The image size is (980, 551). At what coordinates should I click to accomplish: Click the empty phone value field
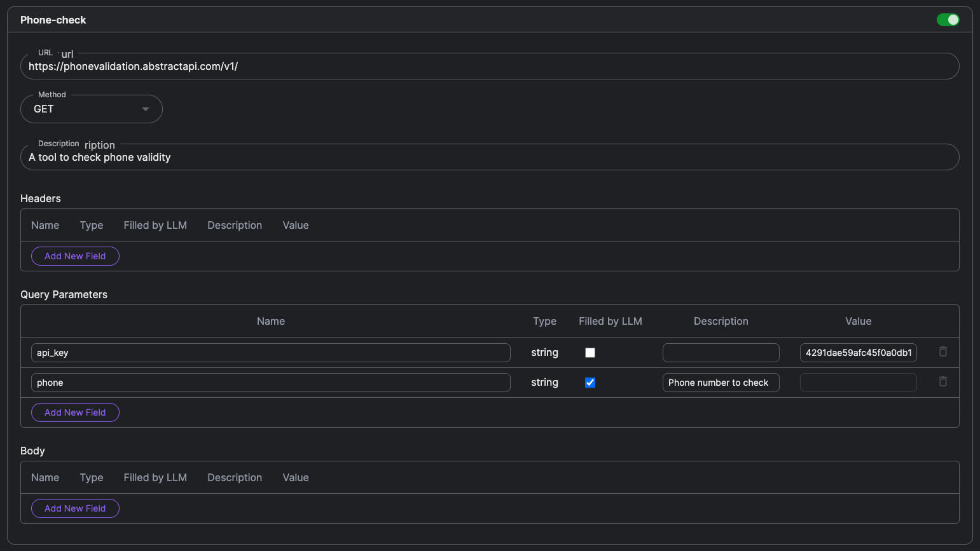(x=858, y=383)
